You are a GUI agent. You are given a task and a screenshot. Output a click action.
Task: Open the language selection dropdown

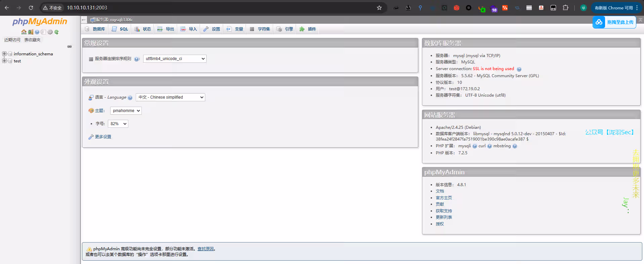[x=170, y=97]
